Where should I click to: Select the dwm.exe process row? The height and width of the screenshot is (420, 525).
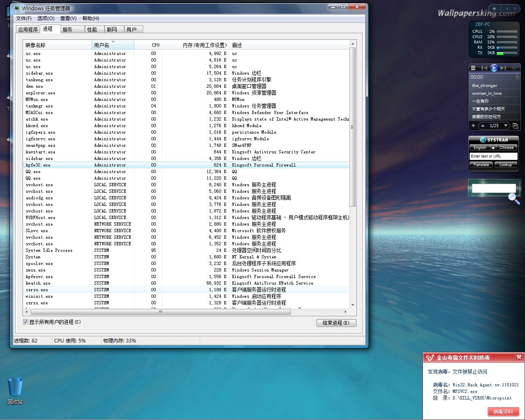point(187,86)
